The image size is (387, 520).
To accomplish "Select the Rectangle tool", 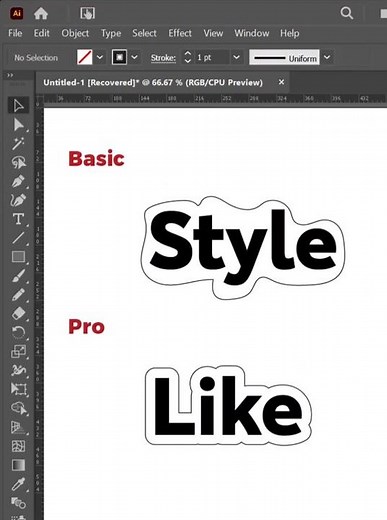I will [x=18, y=257].
